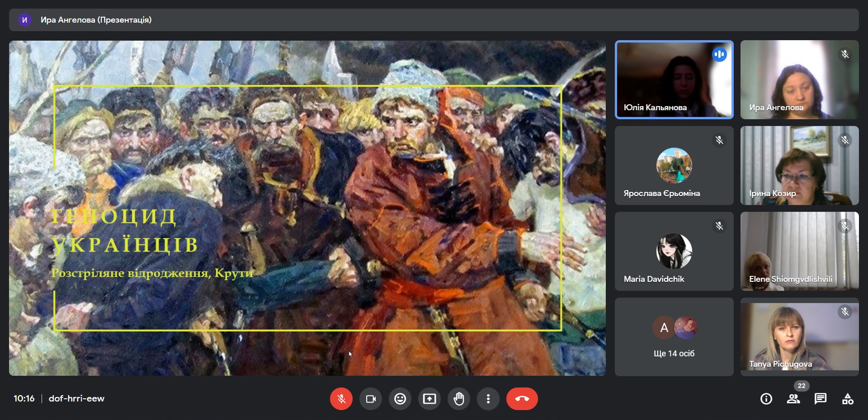Toggle the camera button
This screenshot has width=868, height=420.
[371, 399]
